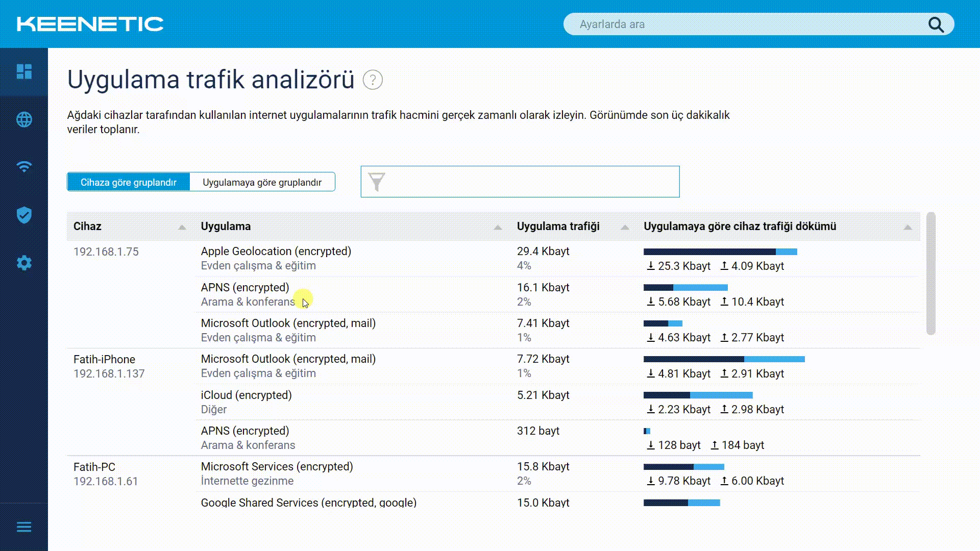980x551 pixels.
Task: Open the dashboard icon in sidebar
Action: (x=24, y=72)
